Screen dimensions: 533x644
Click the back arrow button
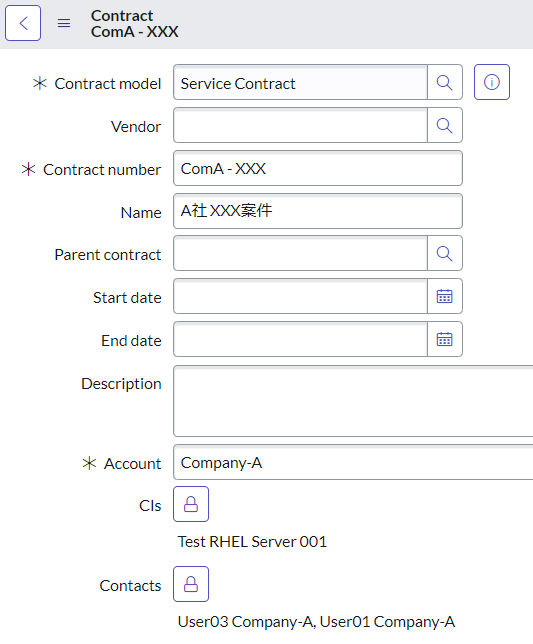click(23, 23)
